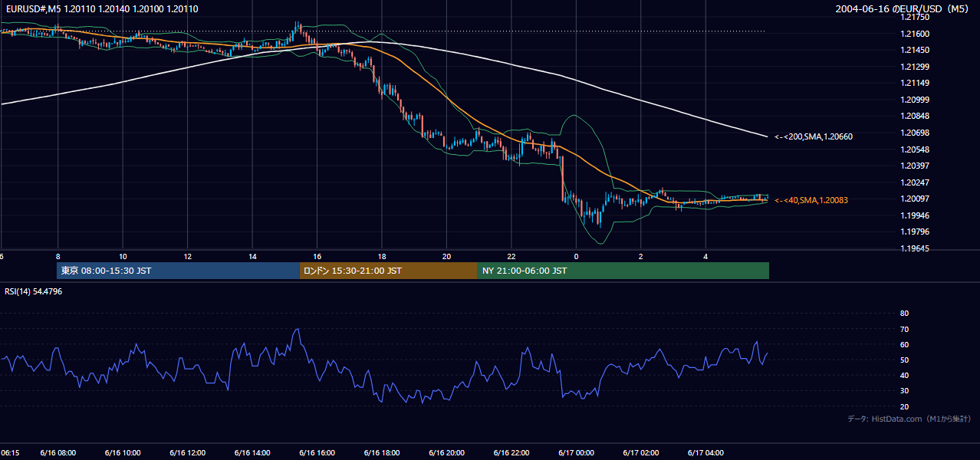The height and width of the screenshot is (460, 980).
Task: Click price level 1.21600 on axis
Action: 915,34
